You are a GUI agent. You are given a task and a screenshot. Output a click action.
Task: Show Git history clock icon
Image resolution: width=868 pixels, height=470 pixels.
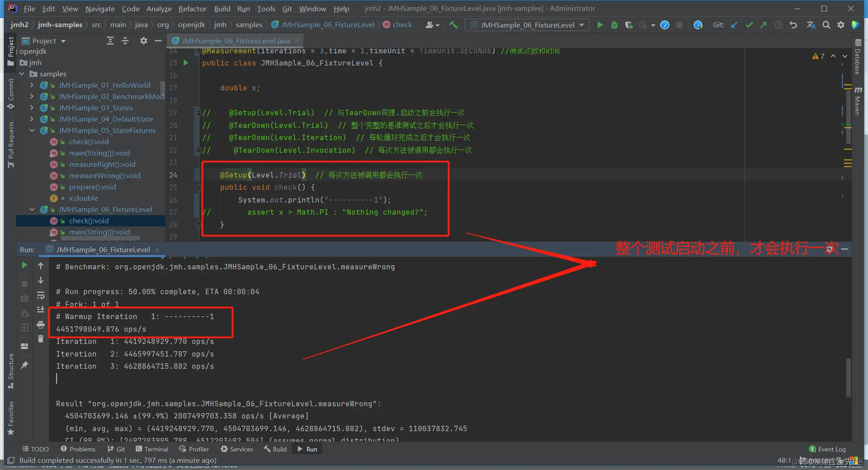[x=778, y=25]
